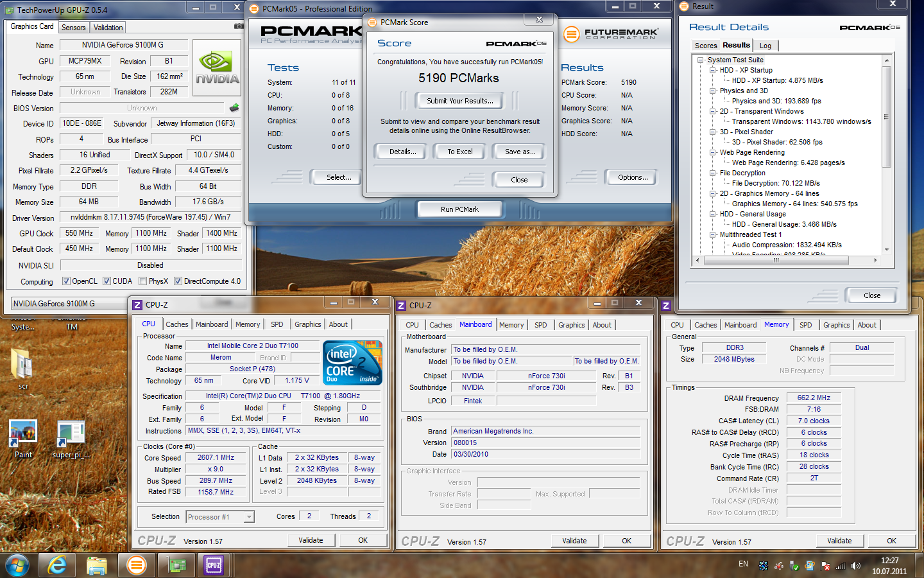Toggle the DirectCompute 4.0 checkbox
The width and height of the screenshot is (924, 578).
coord(178,281)
